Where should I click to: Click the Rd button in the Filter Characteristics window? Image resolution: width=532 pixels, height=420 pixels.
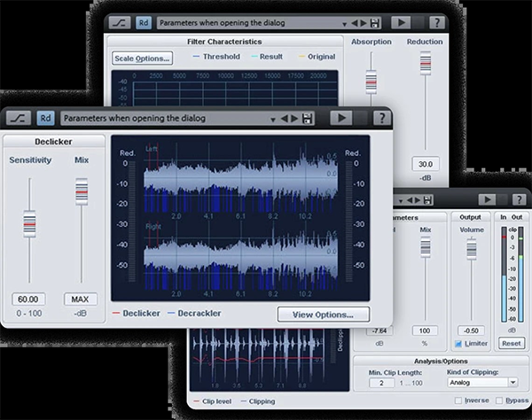pyautogui.click(x=144, y=22)
